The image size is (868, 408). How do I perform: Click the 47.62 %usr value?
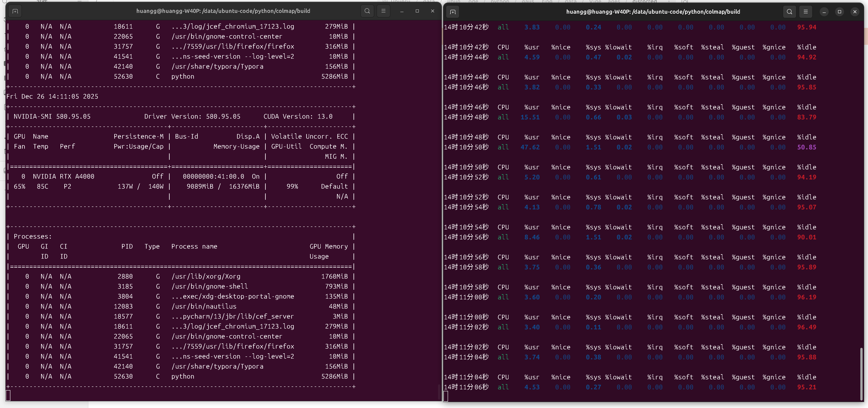(530, 147)
